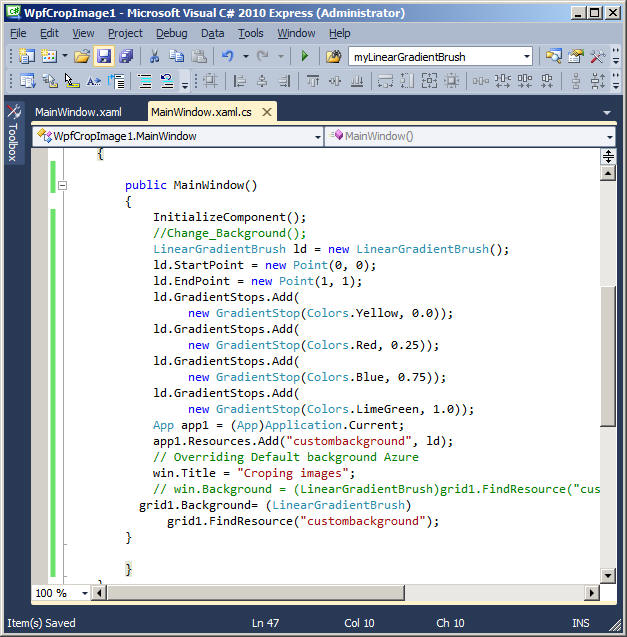Viewport: 627px width, 637px height.
Task: Open Solution Explorer via magnifier window icon
Action: click(553, 56)
